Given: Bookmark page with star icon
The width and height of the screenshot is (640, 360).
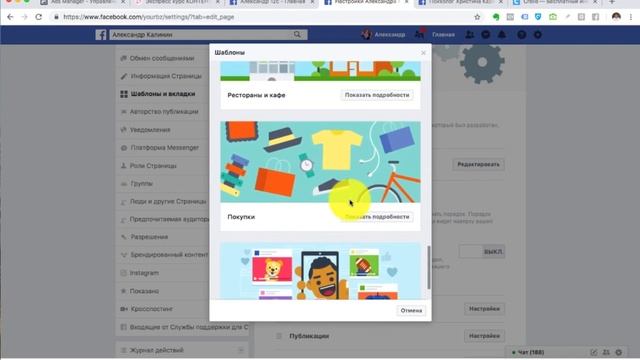Looking at the screenshot, I should pyautogui.click(x=477, y=17).
